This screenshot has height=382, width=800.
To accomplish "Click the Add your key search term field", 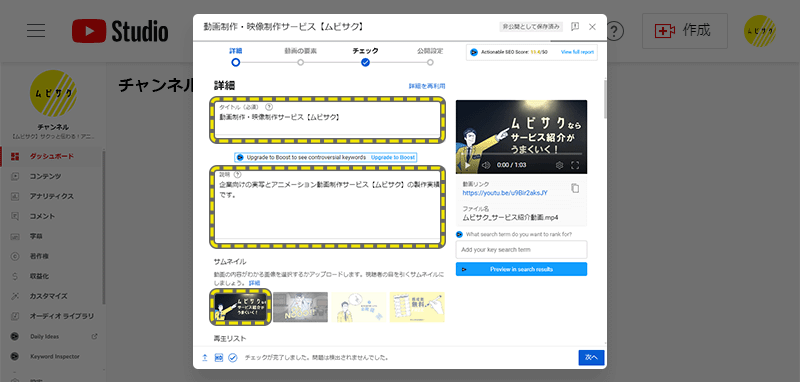I will tap(521, 250).
